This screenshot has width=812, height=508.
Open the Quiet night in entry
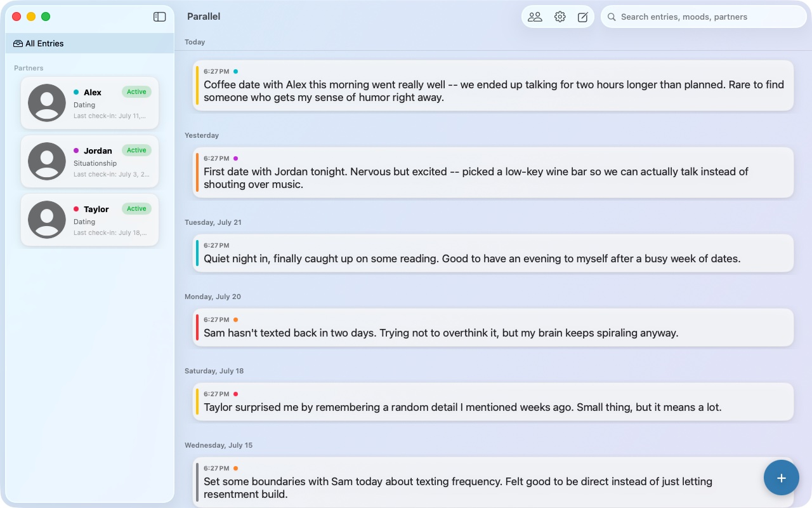[x=493, y=253]
